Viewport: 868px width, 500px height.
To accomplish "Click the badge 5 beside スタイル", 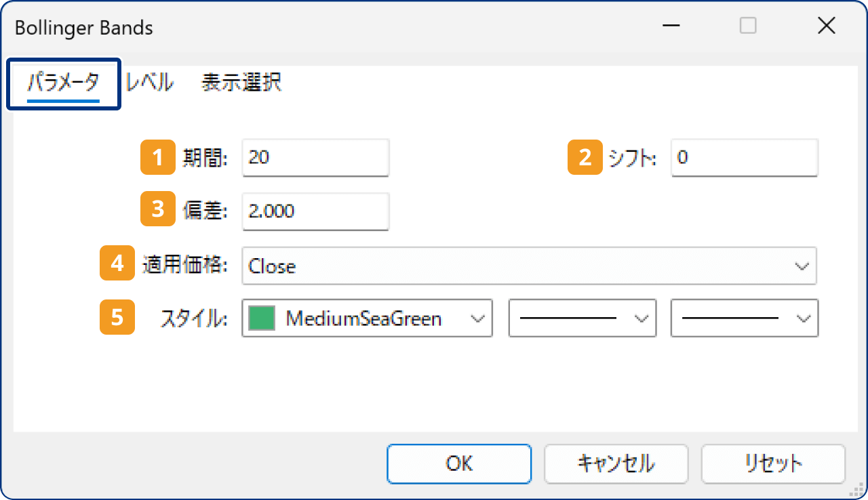I will point(117,318).
